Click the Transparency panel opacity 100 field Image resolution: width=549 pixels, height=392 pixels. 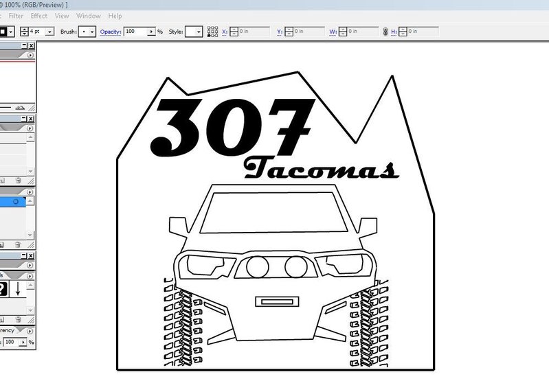[12, 342]
